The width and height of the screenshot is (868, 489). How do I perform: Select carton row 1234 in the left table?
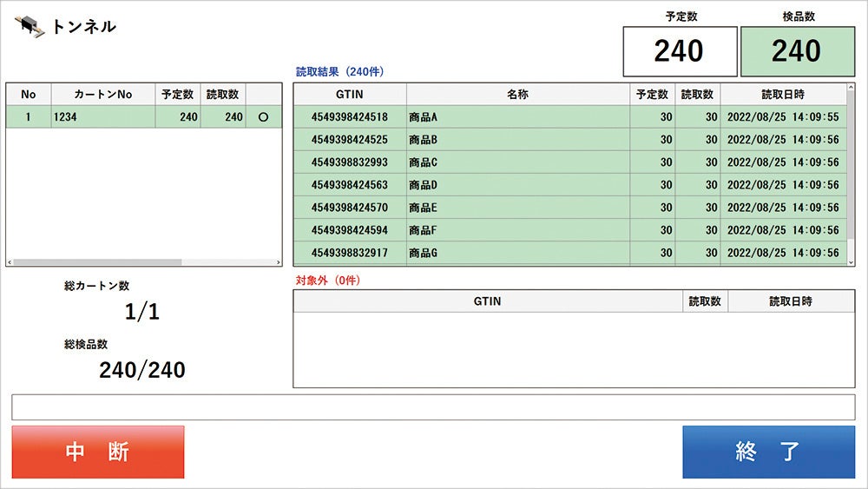tap(144, 117)
